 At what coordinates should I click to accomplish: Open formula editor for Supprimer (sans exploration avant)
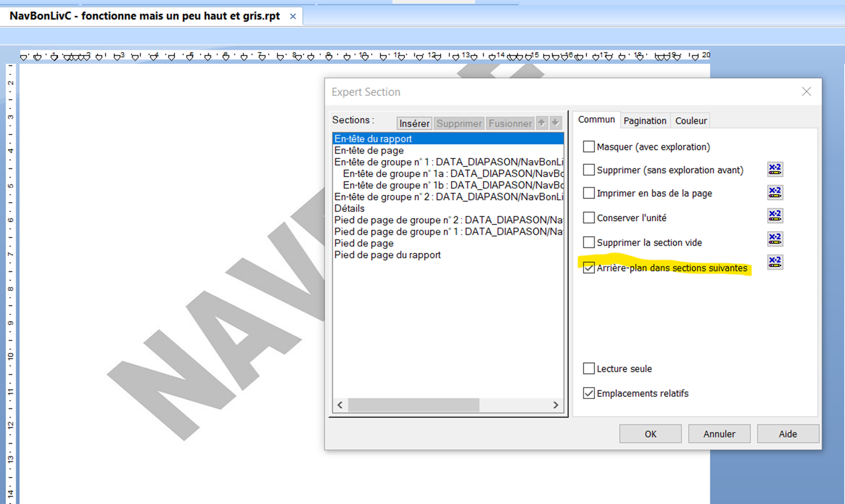[775, 169]
